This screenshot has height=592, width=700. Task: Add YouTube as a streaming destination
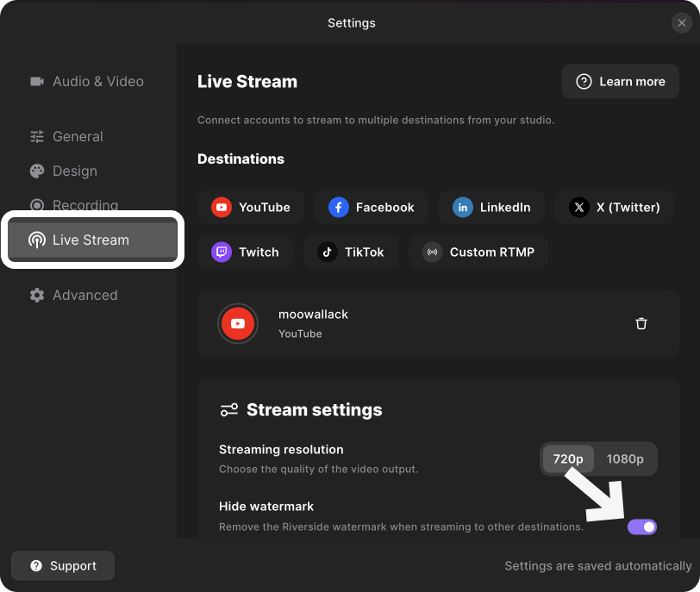251,208
